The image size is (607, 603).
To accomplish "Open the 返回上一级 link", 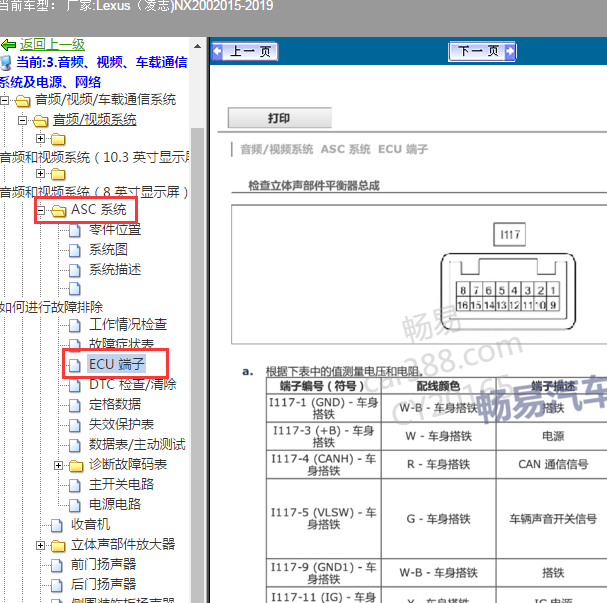I will pyautogui.click(x=52, y=45).
